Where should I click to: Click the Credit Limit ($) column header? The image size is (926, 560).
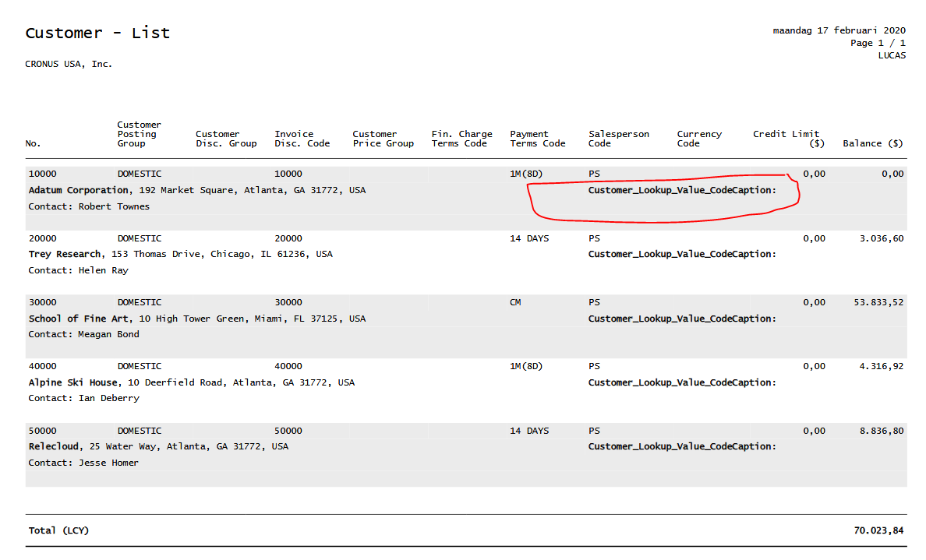pyautogui.click(x=788, y=139)
